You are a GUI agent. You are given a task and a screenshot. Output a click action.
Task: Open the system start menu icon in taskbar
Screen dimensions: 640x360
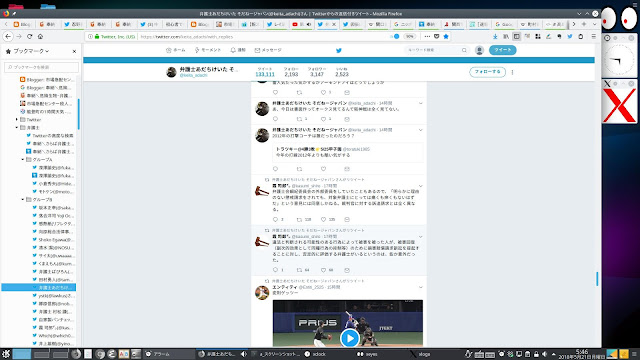coord(6,354)
